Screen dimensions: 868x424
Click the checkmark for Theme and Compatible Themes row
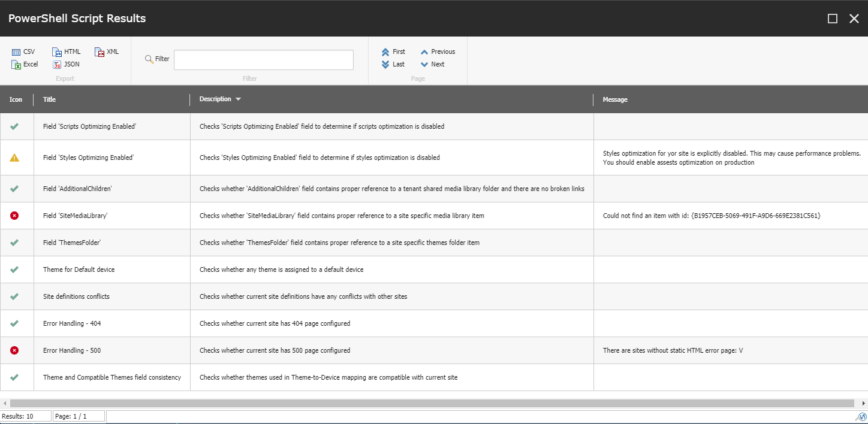[14, 377]
